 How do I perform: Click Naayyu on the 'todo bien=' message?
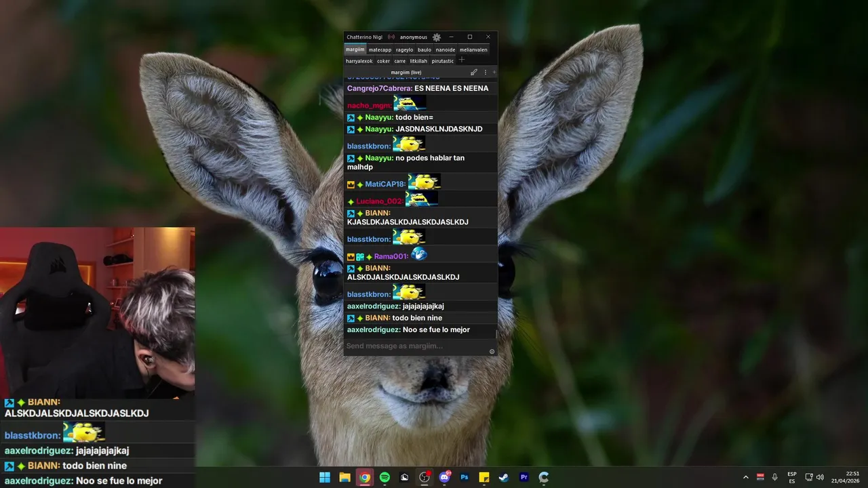pyautogui.click(x=379, y=117)
